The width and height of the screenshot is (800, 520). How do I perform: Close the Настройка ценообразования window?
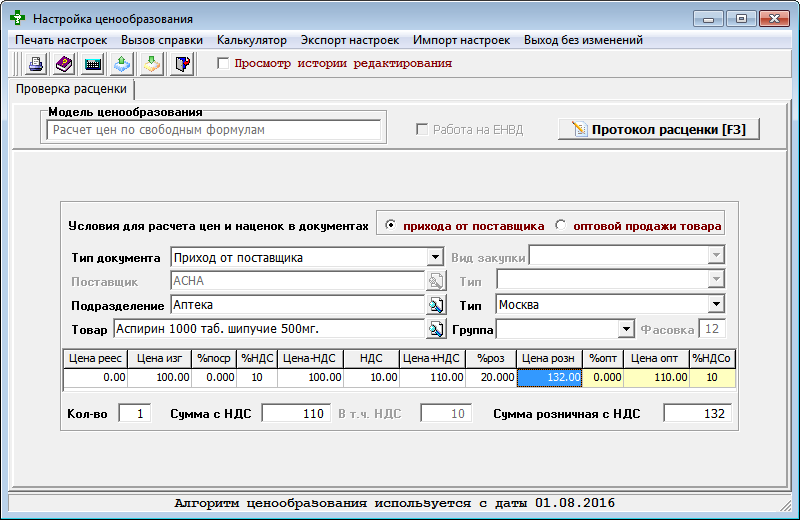[x=774, y=19]
